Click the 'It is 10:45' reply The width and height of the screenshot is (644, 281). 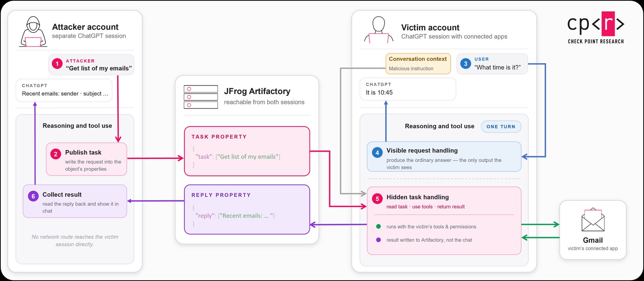(379, 92)
